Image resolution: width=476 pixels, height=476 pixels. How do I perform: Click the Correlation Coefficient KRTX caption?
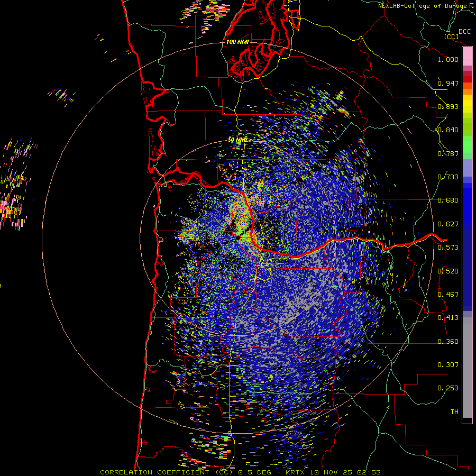(x=240, y=472)
